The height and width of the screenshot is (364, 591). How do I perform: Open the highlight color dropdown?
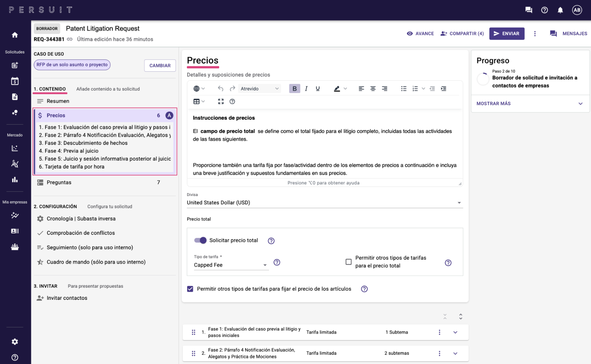click(x=345, y=89)
